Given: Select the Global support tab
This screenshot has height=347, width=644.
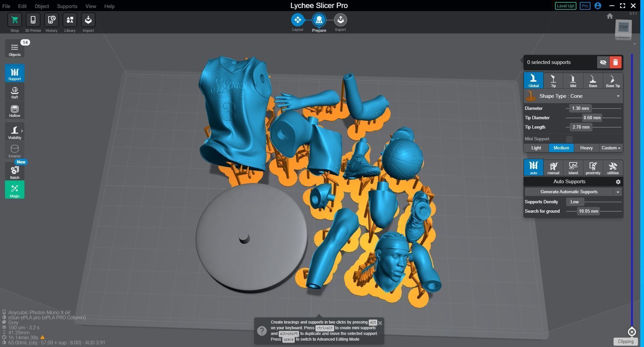Looking at the screenshot, I should (533, 81).
